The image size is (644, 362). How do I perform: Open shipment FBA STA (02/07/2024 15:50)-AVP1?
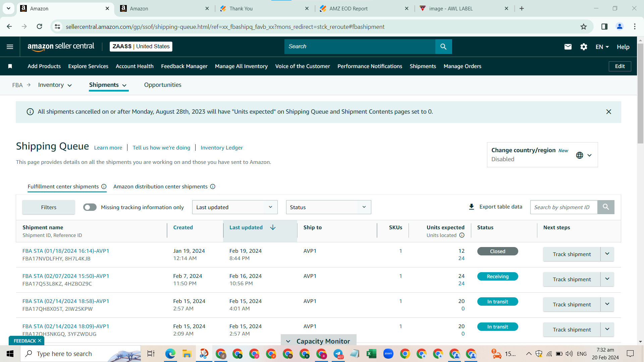pos(66,276)
